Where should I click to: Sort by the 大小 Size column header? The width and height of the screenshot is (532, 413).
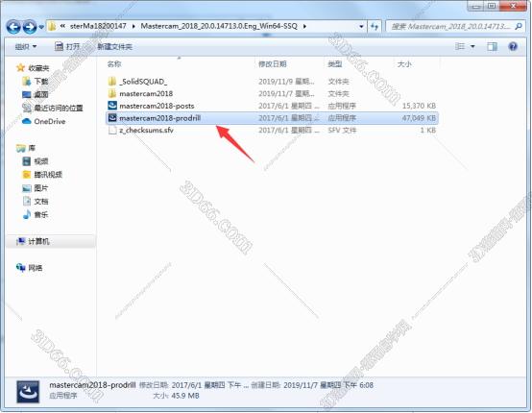point(404,63)
